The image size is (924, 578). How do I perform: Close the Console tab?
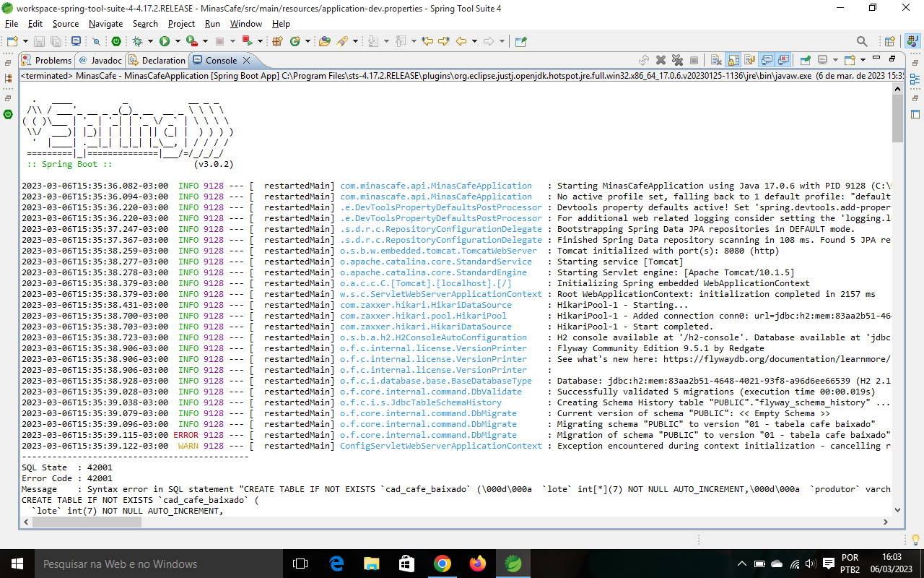point(246,61)
